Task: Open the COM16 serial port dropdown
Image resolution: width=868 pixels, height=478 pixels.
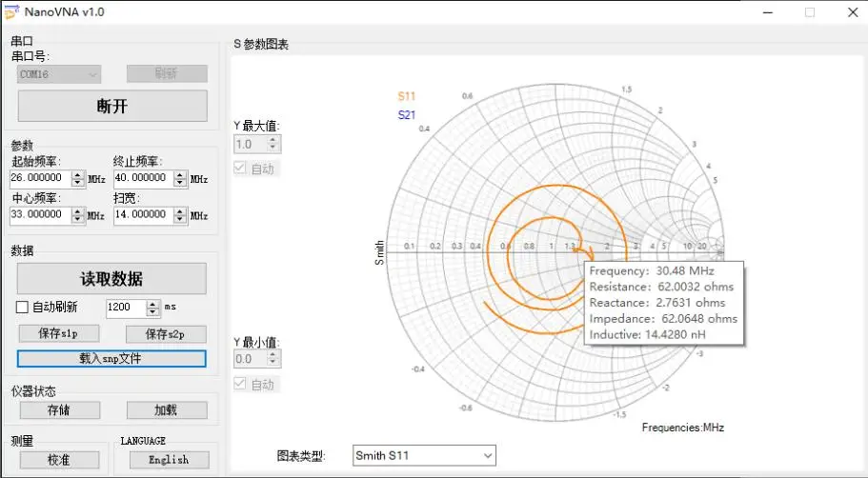Action: pyautogui.click(x=59, y=74)
